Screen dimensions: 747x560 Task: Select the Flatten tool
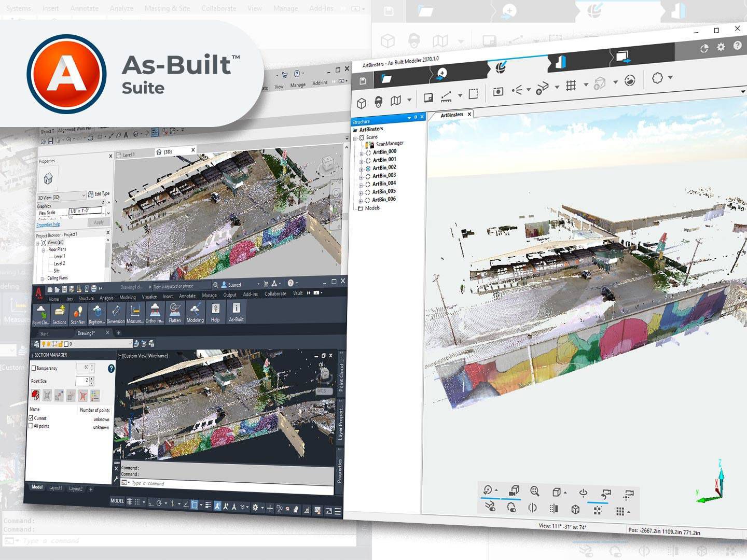(x=174, y=311)
